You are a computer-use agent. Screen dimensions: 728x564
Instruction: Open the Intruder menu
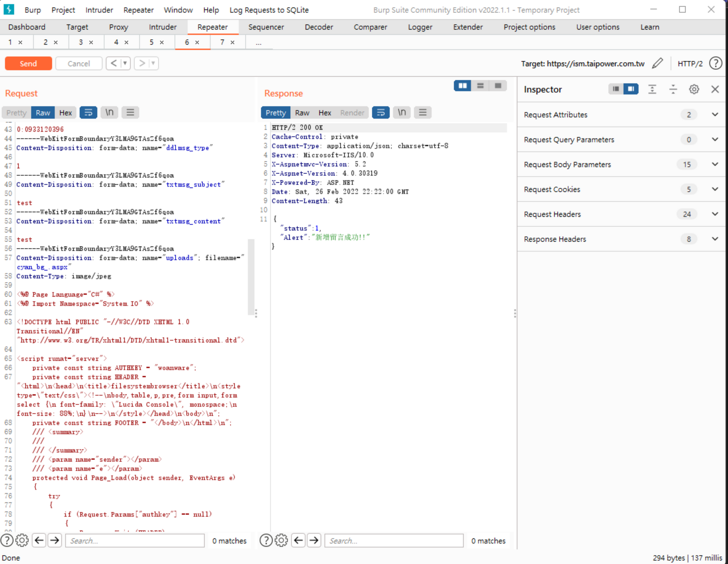point(99,10)
